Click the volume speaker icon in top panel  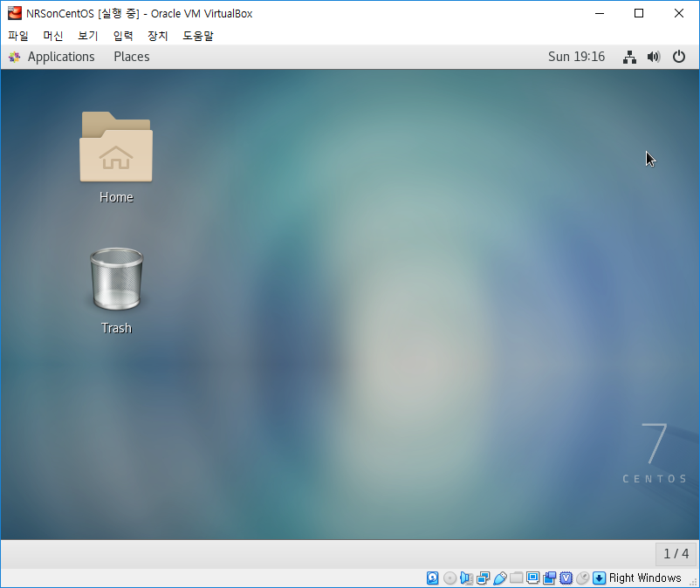[654, 57]
